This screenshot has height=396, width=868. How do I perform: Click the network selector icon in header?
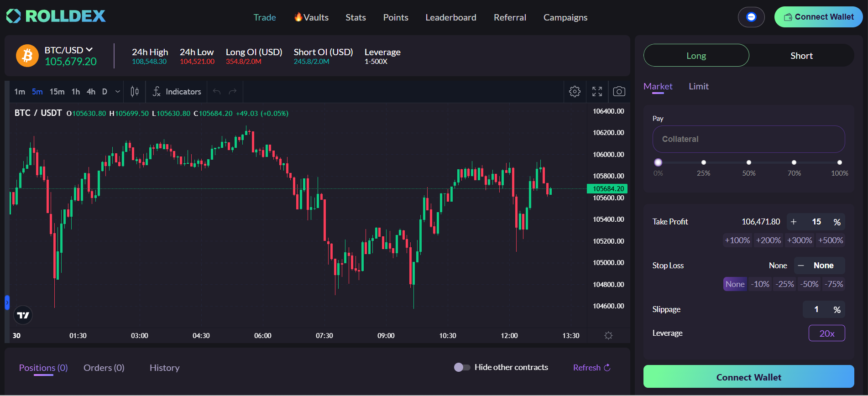751,17
